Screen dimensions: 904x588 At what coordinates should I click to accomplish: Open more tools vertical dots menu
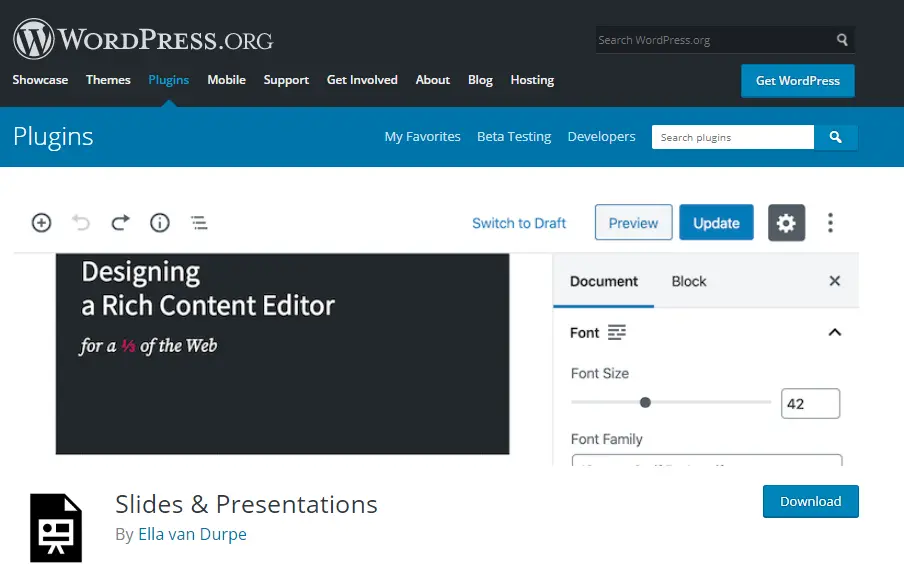[x=830, y=223]
